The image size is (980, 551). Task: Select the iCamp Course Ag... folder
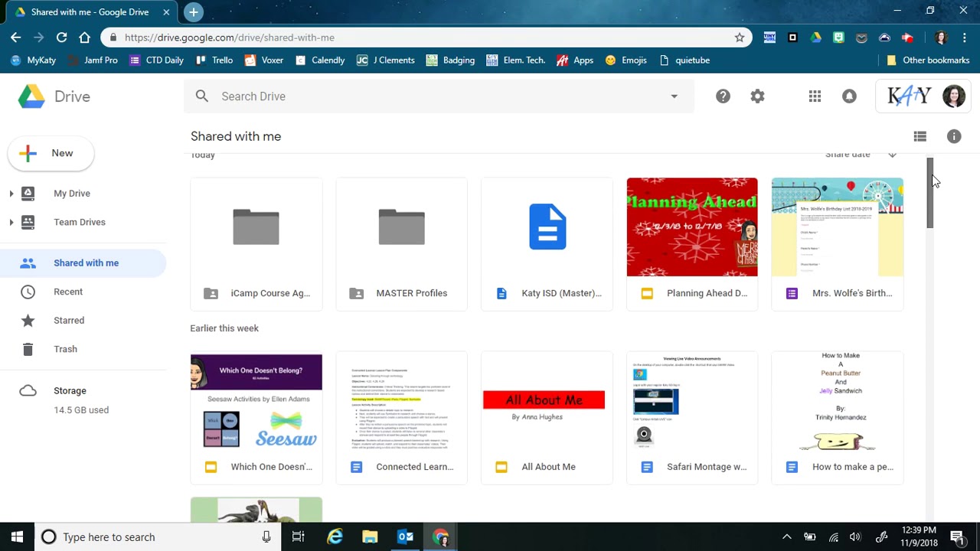(x=256, y=245)
